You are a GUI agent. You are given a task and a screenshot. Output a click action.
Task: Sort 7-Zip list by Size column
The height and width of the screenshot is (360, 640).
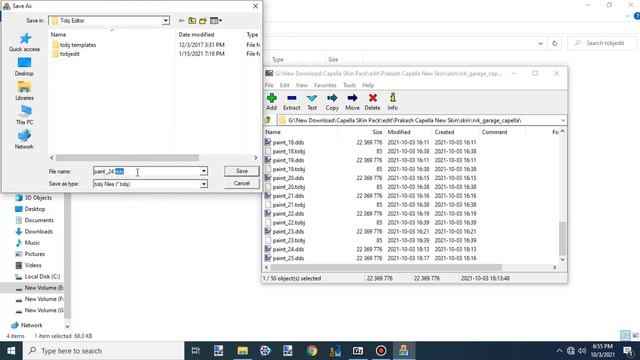[361, 132]
